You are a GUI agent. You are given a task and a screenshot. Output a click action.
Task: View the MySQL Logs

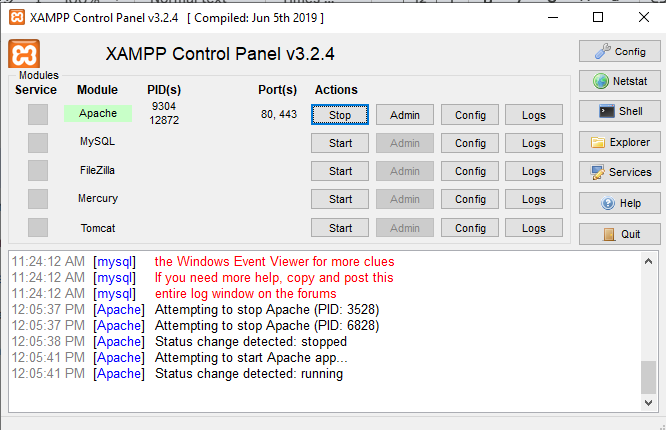[534, 143]
